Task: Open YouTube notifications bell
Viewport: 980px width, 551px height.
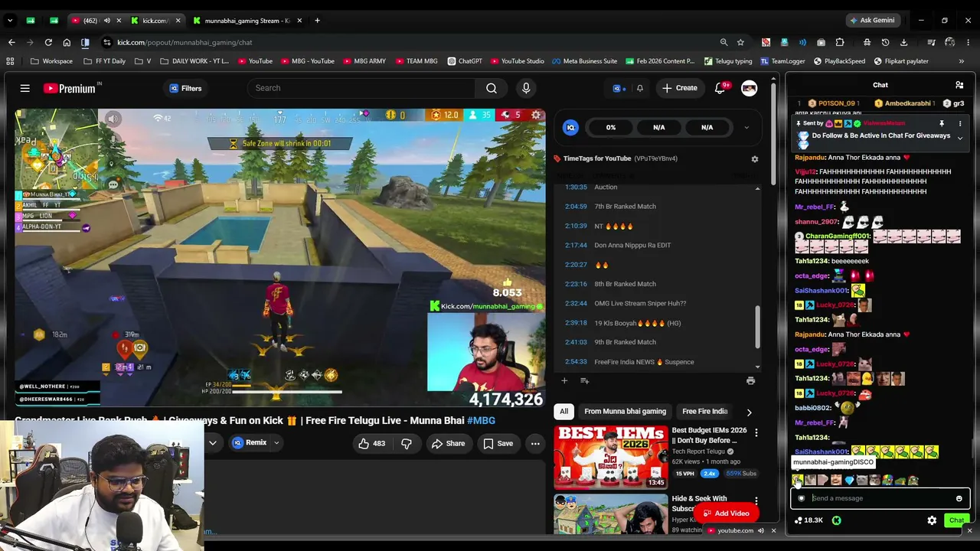Action: 720,88
